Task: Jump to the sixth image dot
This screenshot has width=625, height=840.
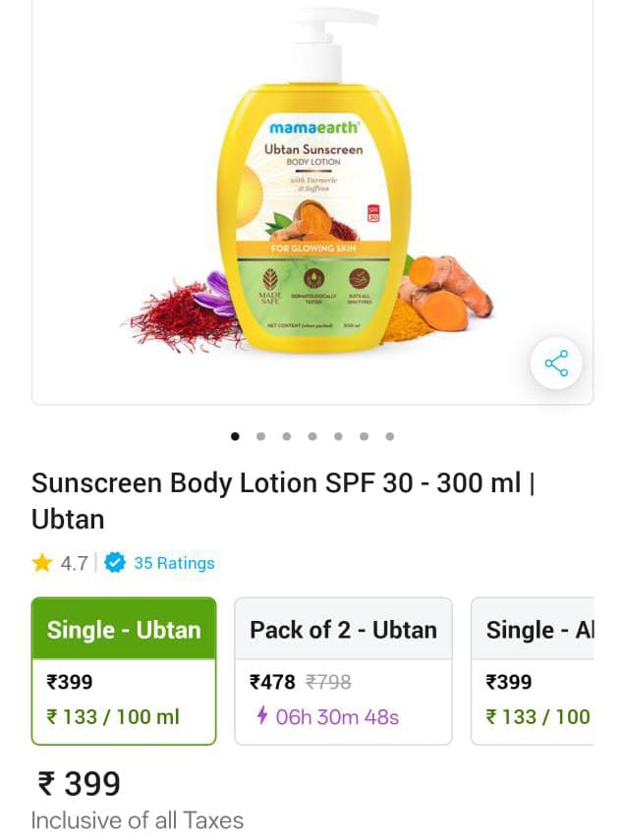Action: coord(364,436)
